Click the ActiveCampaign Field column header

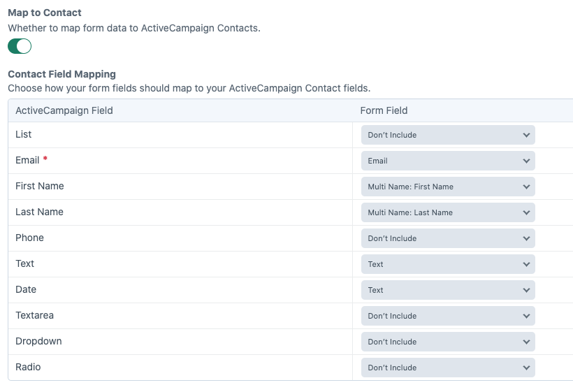point(64,110)
